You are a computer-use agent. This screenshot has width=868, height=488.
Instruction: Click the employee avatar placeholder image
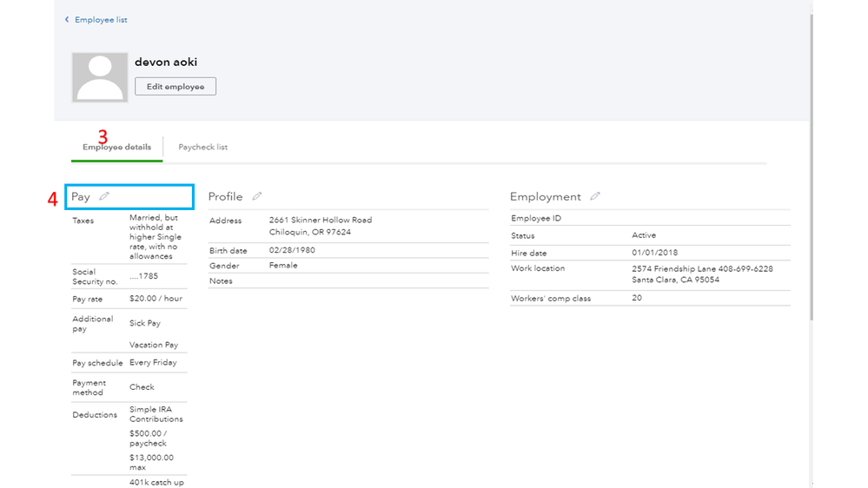pos(100,77)
